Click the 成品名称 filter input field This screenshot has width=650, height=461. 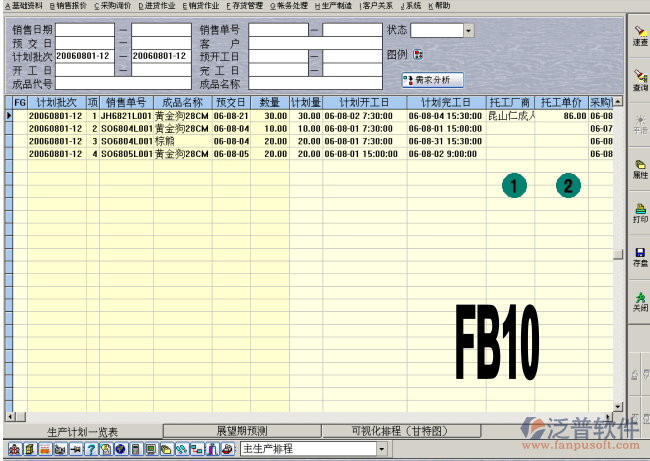click(x=315, y=83)
